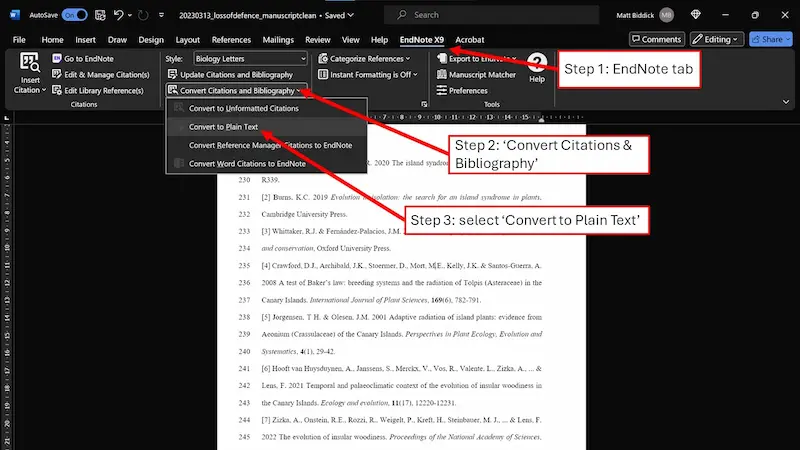Click the Update Citations and Bibliography icon
This screenshot has width=800, height=450.
click(172, 74)
